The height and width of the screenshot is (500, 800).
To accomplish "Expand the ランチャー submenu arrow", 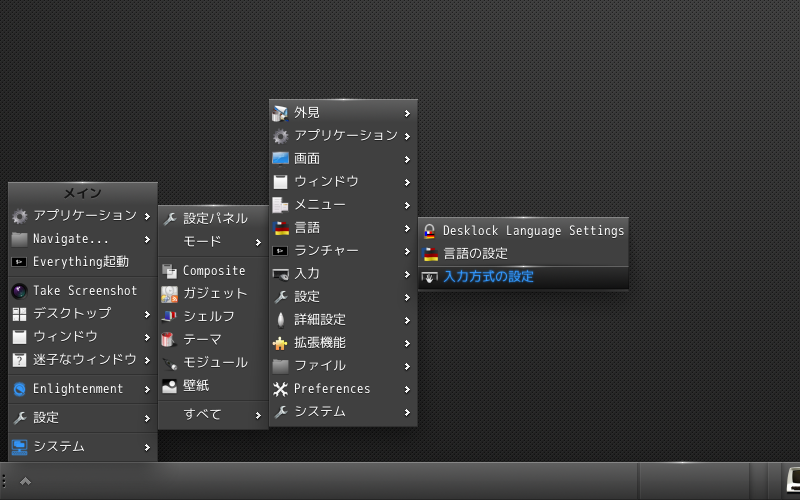I will coord(407,252).
